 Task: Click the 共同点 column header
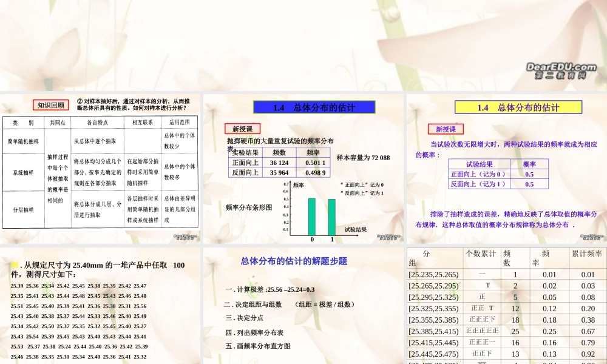coord(58,123)
